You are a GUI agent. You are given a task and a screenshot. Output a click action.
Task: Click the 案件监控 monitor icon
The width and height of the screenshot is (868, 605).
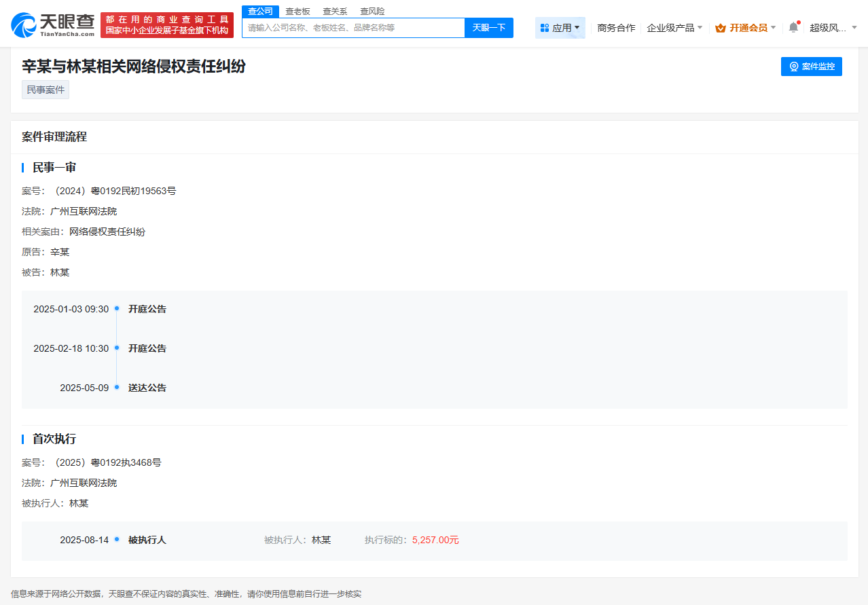(x=793, y=67)
